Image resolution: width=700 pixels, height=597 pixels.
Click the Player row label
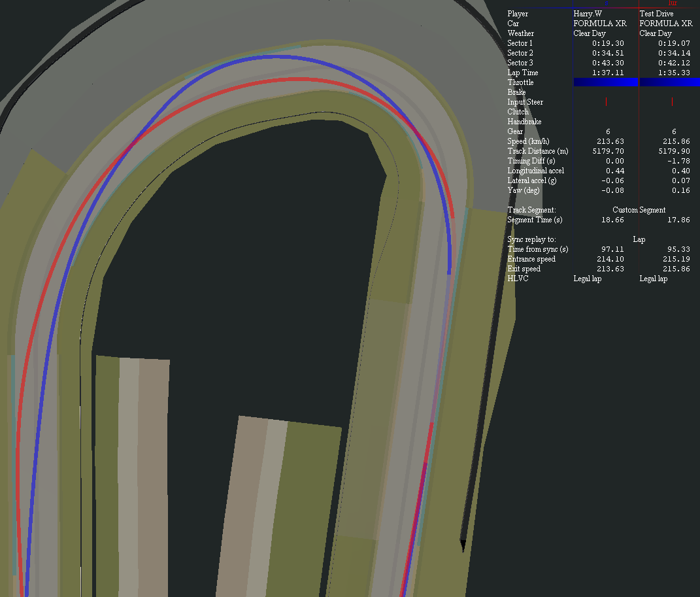(518, 14)
